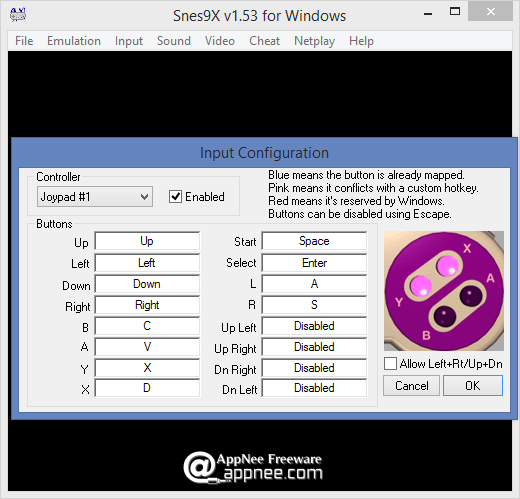Select the A button field mapped to V
Screen dimensions: 520x499
pos(147,347)
